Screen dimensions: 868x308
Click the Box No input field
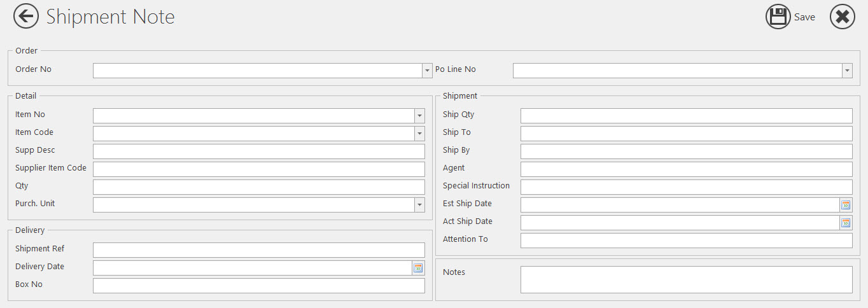pyautogui.click(x=258, y=286)
